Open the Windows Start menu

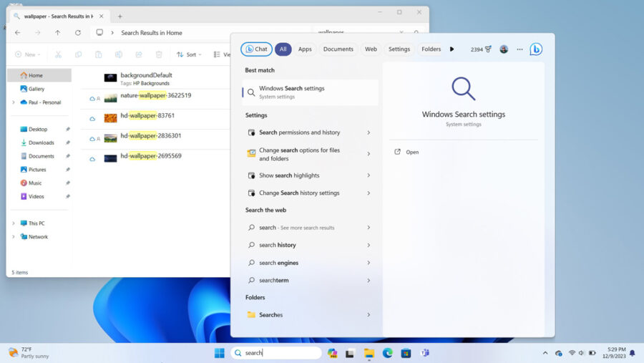tap(220, 353)
